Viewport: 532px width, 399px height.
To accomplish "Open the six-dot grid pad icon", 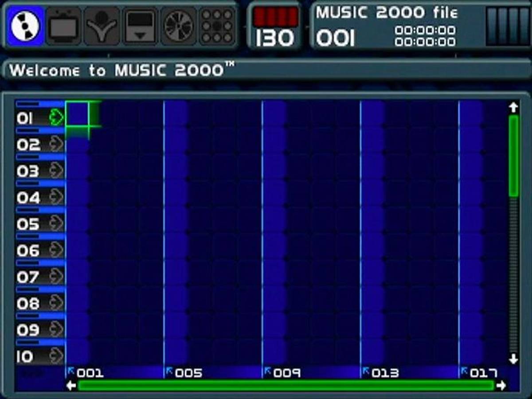I will tap(217, 26).
